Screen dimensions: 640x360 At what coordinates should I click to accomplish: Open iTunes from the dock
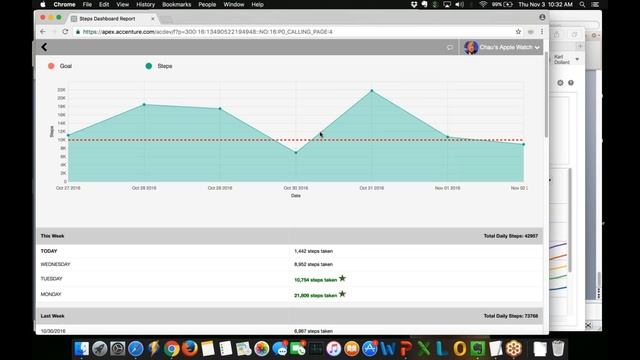[333, 349]
